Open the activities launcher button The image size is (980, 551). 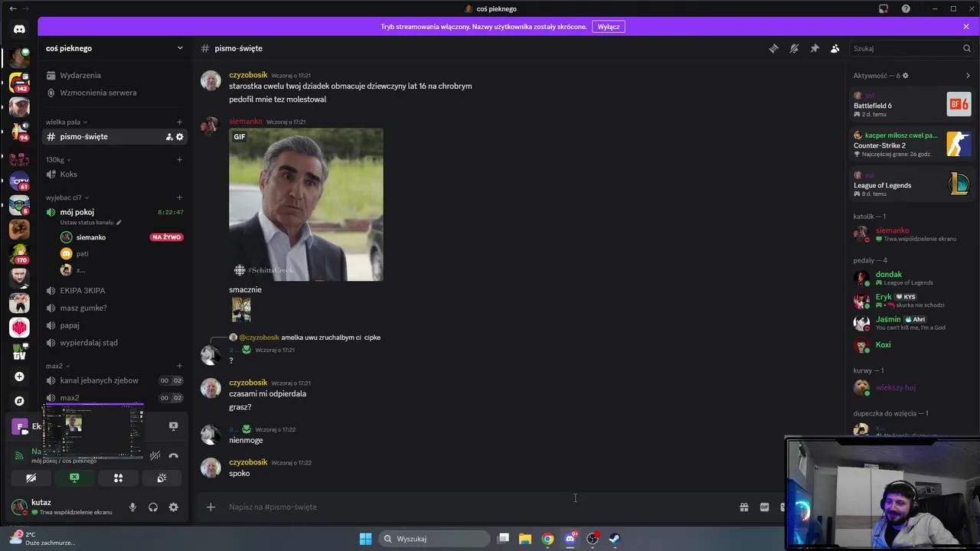coord(118,478)
